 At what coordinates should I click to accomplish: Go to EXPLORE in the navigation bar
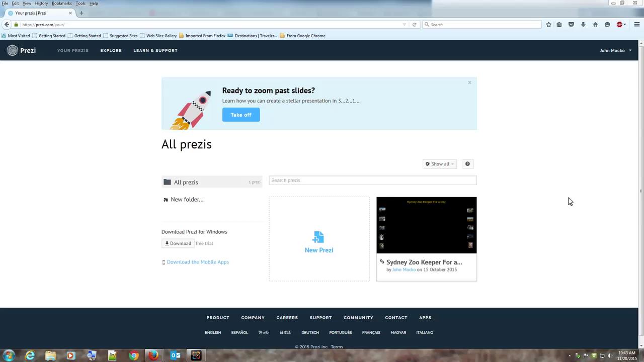[x=111, y=50]
